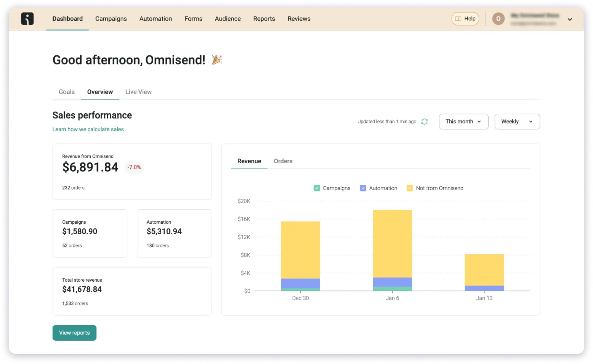The height and width of the screenshot is (364, 593).
Task: Open the Forms menu
Action: [193, 19]
